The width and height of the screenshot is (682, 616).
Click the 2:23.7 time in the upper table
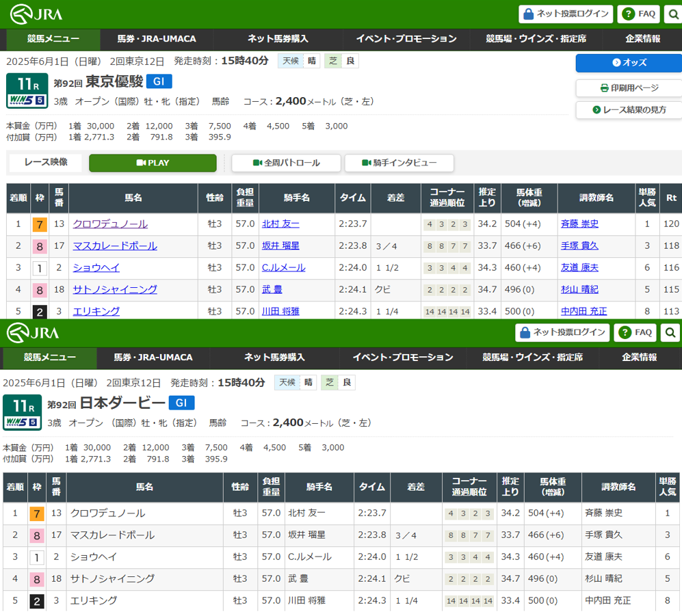(x=353, y=224)
